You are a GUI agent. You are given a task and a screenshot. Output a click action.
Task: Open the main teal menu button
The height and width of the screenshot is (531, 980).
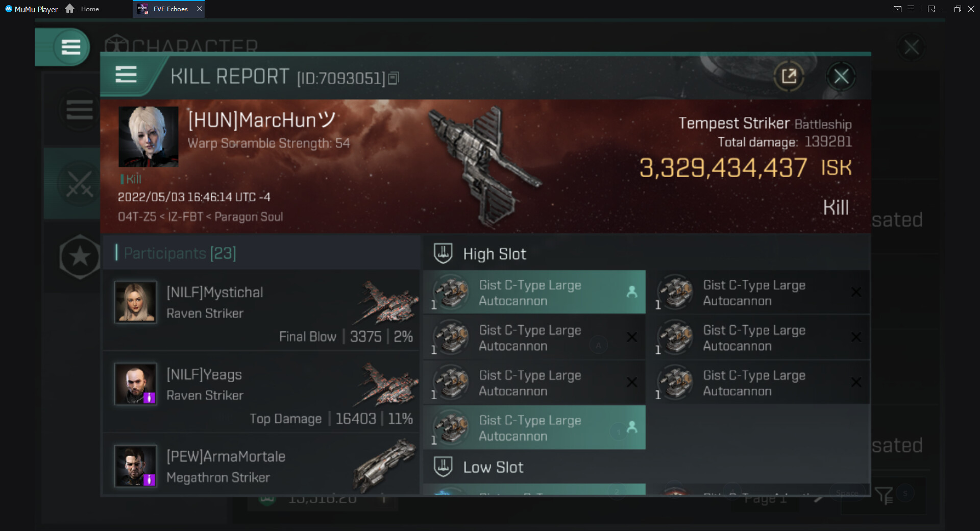[x=70, y=47]
